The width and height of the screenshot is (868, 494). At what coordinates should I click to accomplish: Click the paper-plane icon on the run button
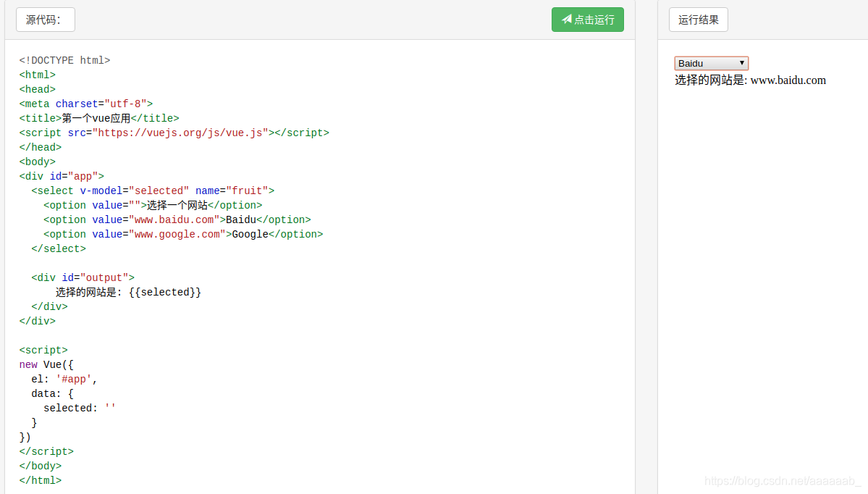click(x=567, y=20)
